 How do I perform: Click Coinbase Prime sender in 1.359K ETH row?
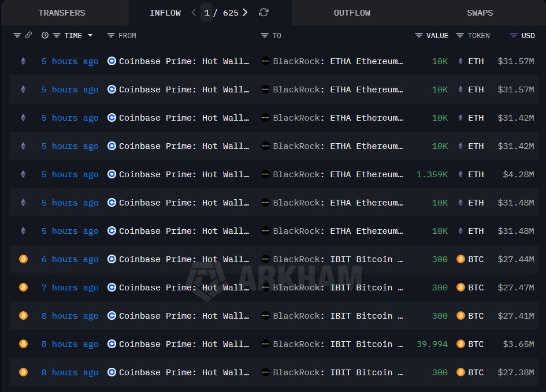coord(184,174)
